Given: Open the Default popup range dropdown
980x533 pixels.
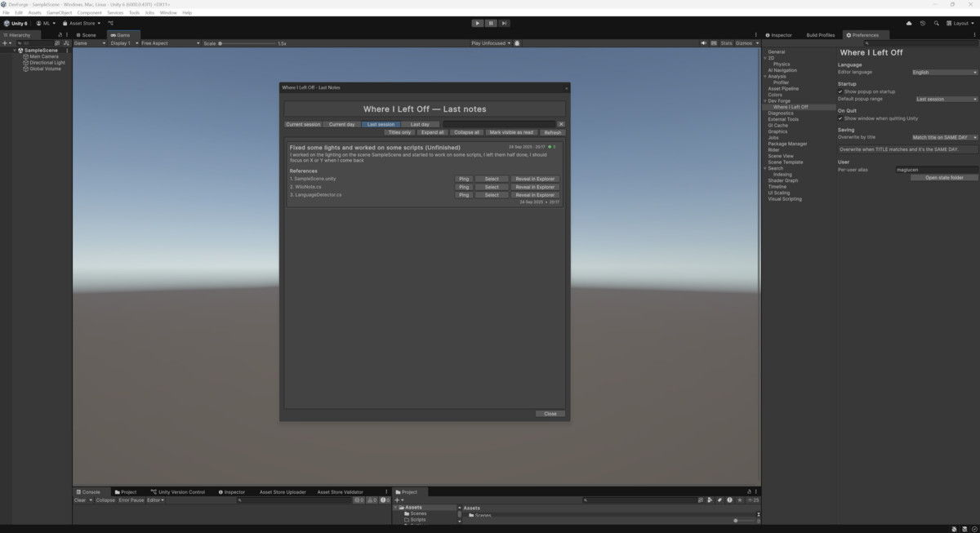Looking at the screenshot, I should 943,99.
